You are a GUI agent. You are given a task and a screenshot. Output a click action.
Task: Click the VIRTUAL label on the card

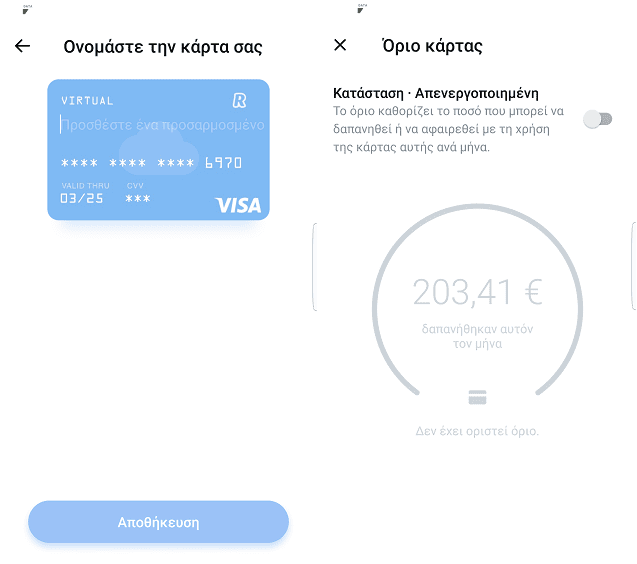(x=87, y=101)
